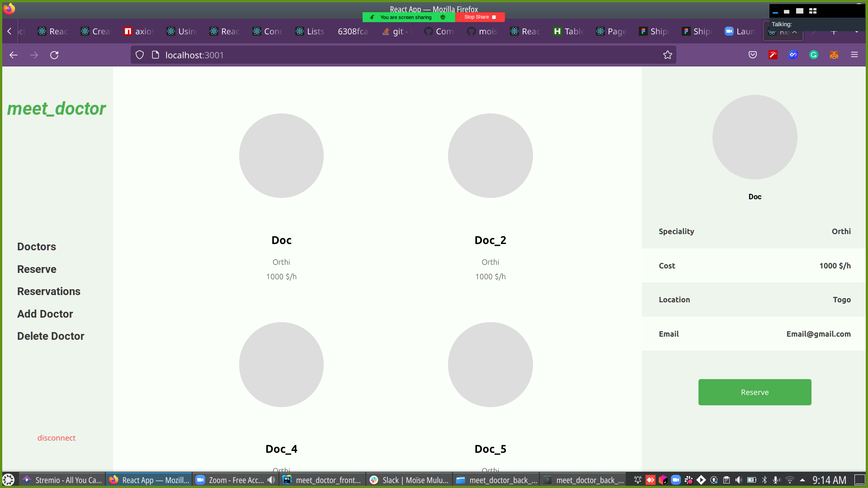
Task: Click the browser back arrow button
Action: 14,55
